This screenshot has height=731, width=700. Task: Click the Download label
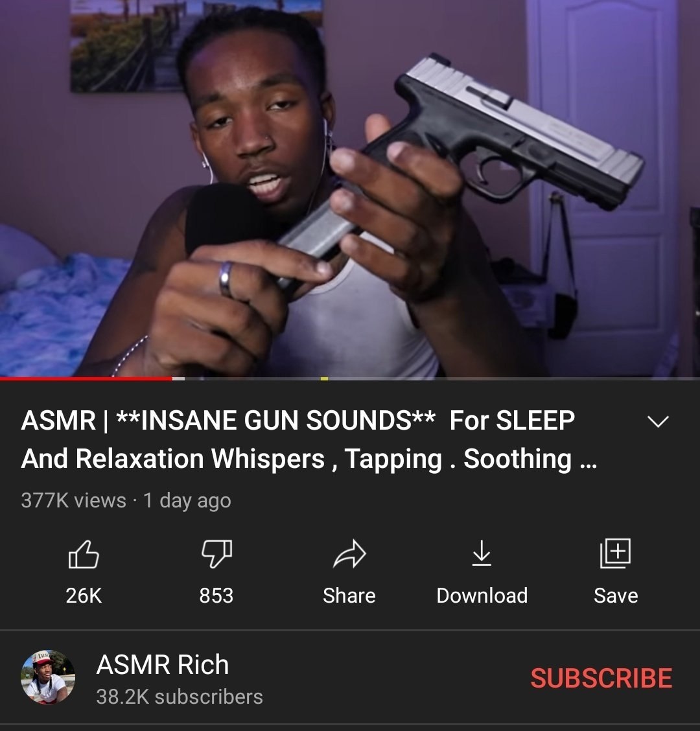pyautogui.click(x=482, y=596)
